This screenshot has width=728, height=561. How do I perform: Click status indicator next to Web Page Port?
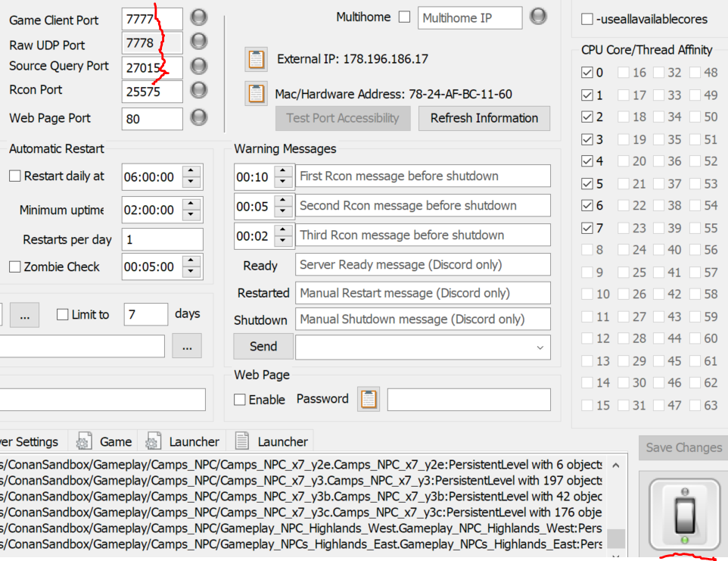(x=199, y=117)
